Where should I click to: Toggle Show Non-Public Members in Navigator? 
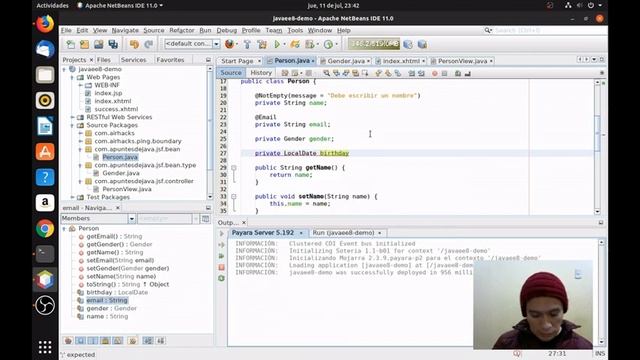105,340
